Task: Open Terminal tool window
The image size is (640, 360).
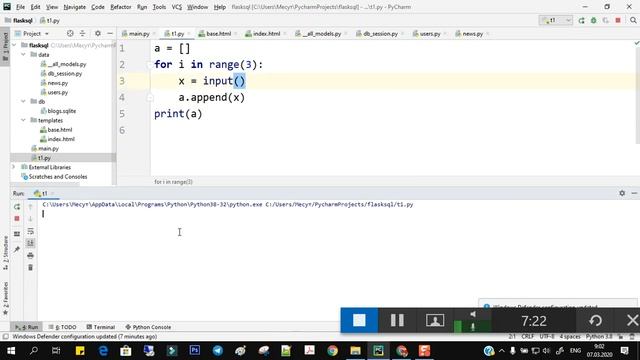Action: (x=100, y=327)
